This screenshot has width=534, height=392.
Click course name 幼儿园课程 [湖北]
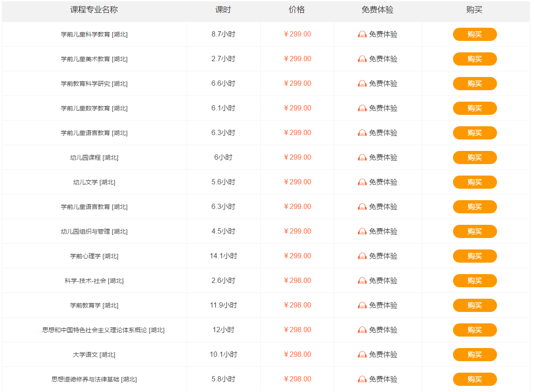pos(94,158)
